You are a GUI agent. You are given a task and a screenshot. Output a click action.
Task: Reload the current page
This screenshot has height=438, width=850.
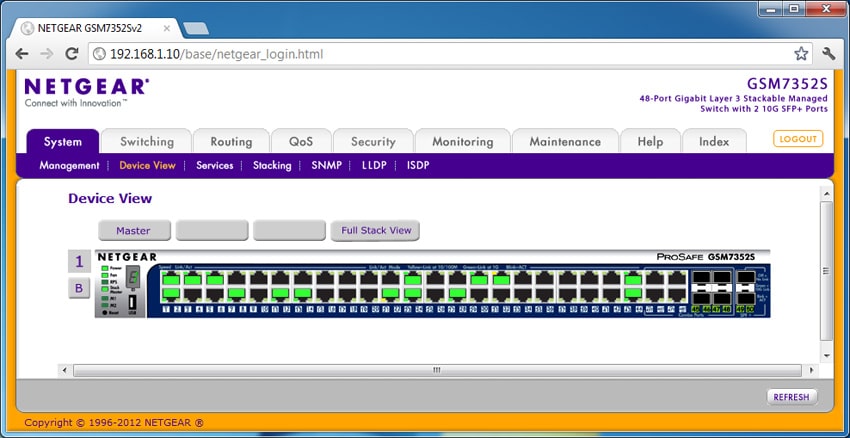pos(72,54)
